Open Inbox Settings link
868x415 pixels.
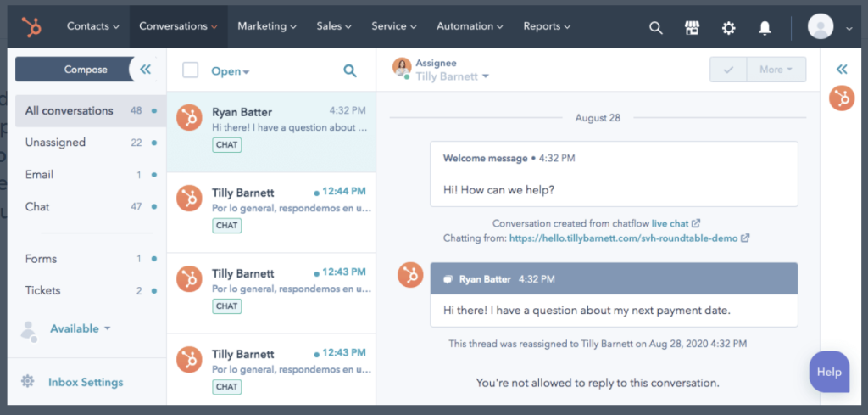tap(86, 382)
